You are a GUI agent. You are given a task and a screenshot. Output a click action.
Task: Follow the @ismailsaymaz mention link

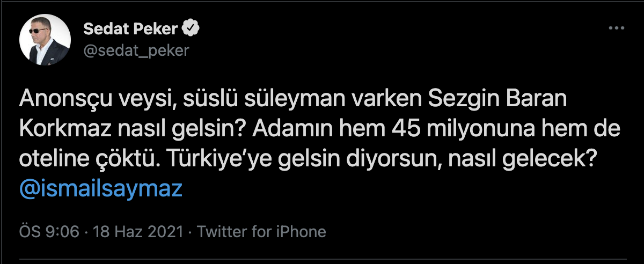tap(101, 190)
